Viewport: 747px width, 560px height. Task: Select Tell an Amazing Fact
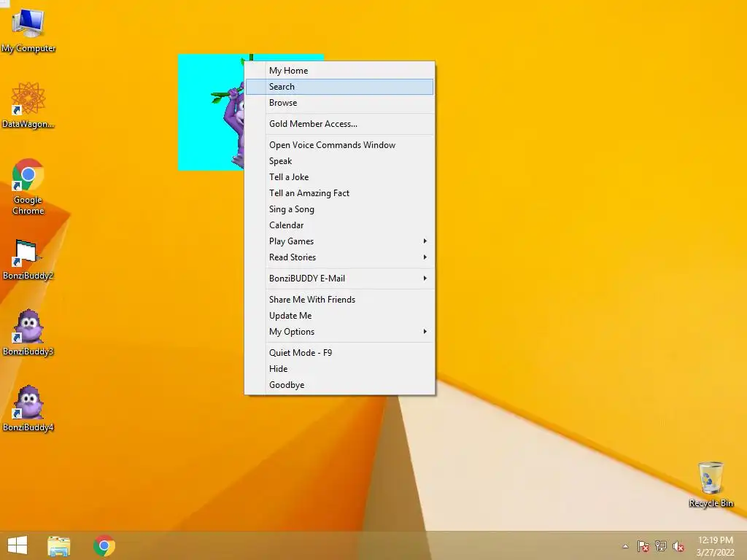339,192
